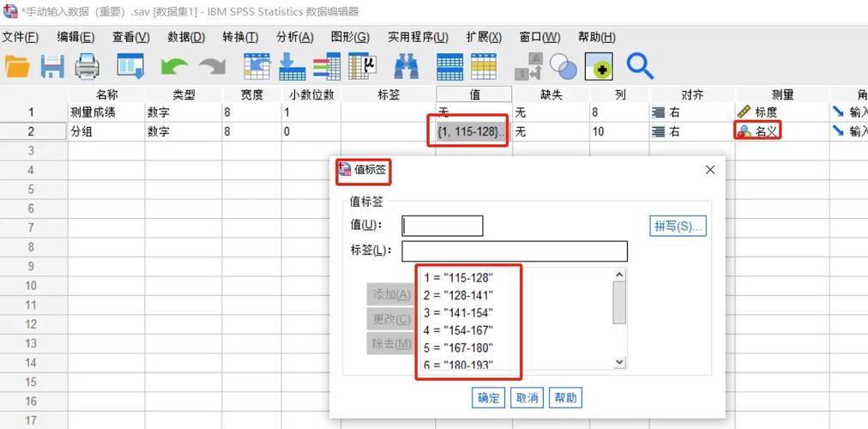Click the label list scroll-up arrow

pyautogui.click(x=619, y=275)
